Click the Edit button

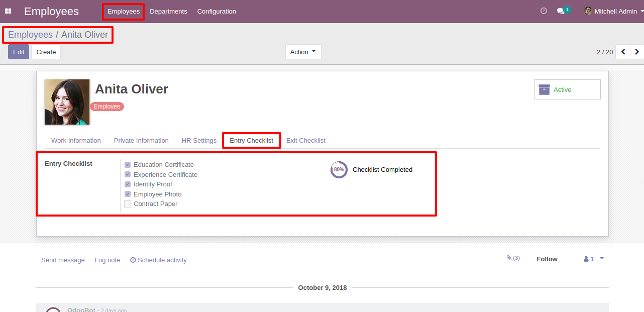point(19,52)
